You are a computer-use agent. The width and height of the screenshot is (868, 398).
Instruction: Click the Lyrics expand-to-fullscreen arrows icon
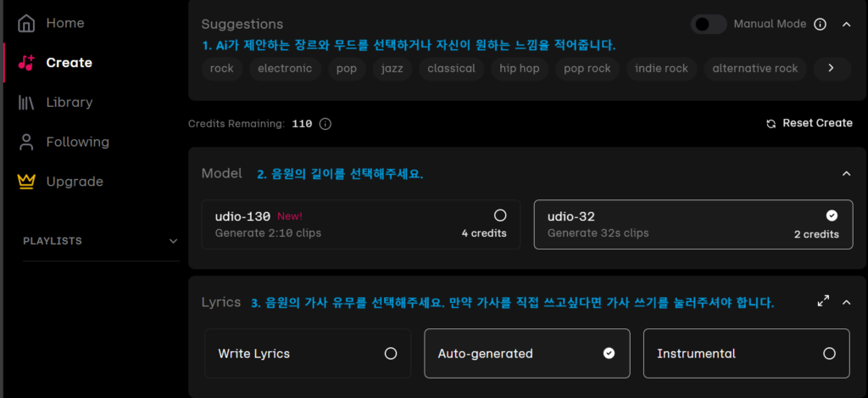823,301
